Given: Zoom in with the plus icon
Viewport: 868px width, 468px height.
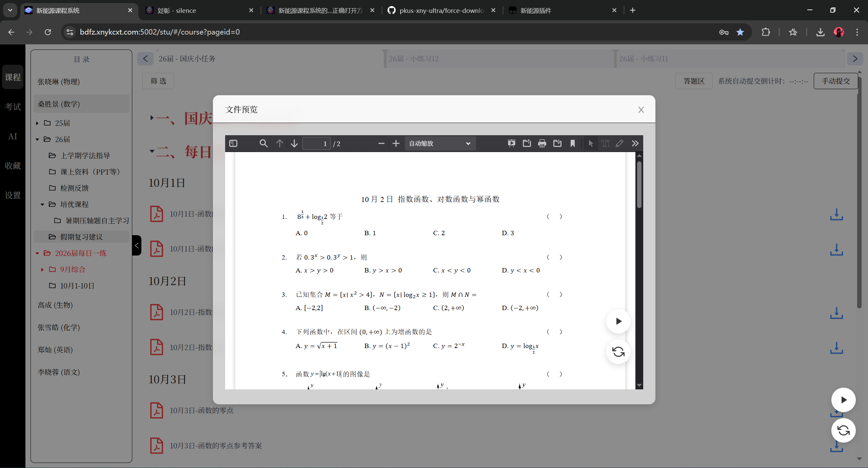Looking at the screenshot, I should 396,143.
